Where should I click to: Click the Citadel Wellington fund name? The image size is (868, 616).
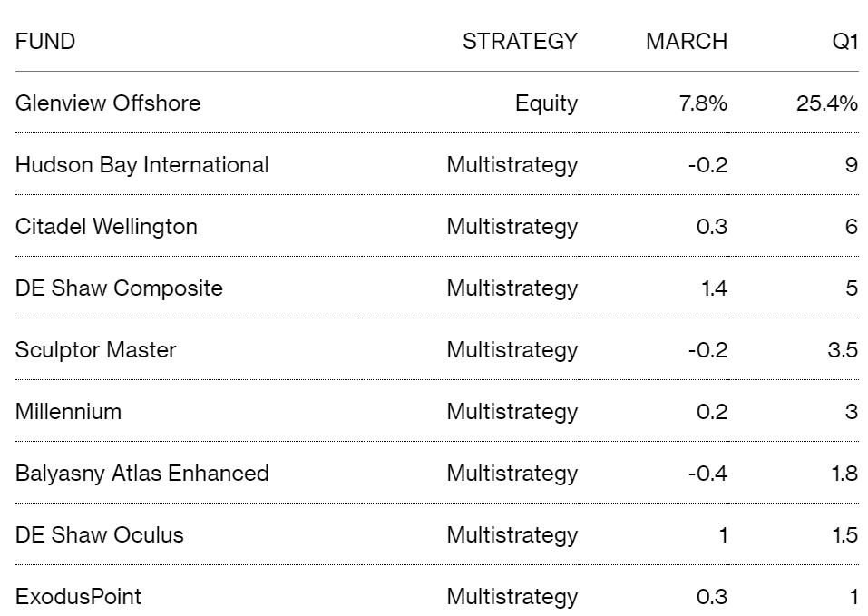tap(106, 227)
